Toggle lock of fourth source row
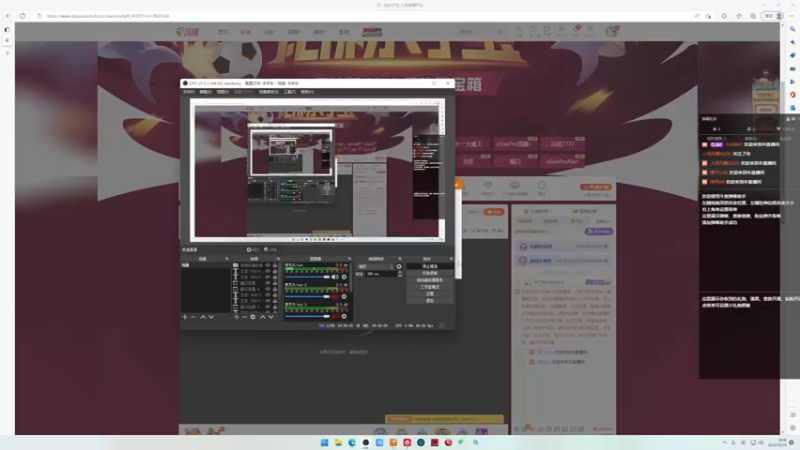Viewport: 800px width, 450px height. (275, 283)
